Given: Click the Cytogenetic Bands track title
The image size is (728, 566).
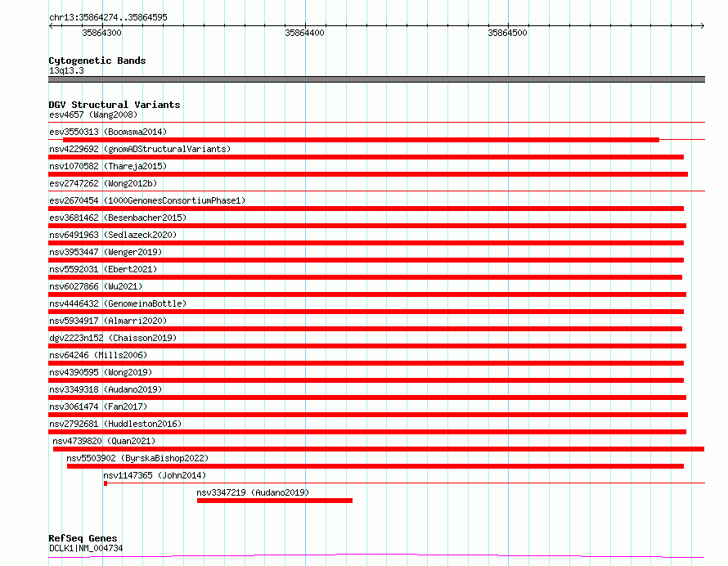Looking at the screenshot, I should [97, 61].
